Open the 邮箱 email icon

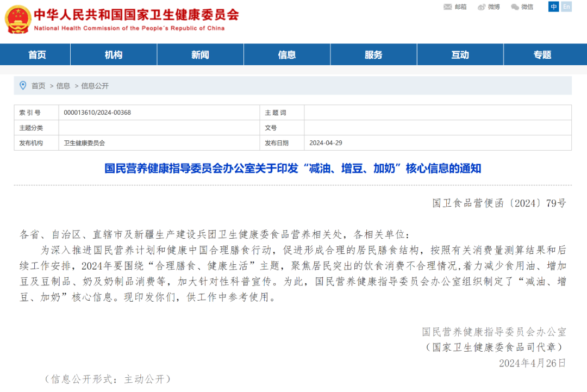click(453, 7)
